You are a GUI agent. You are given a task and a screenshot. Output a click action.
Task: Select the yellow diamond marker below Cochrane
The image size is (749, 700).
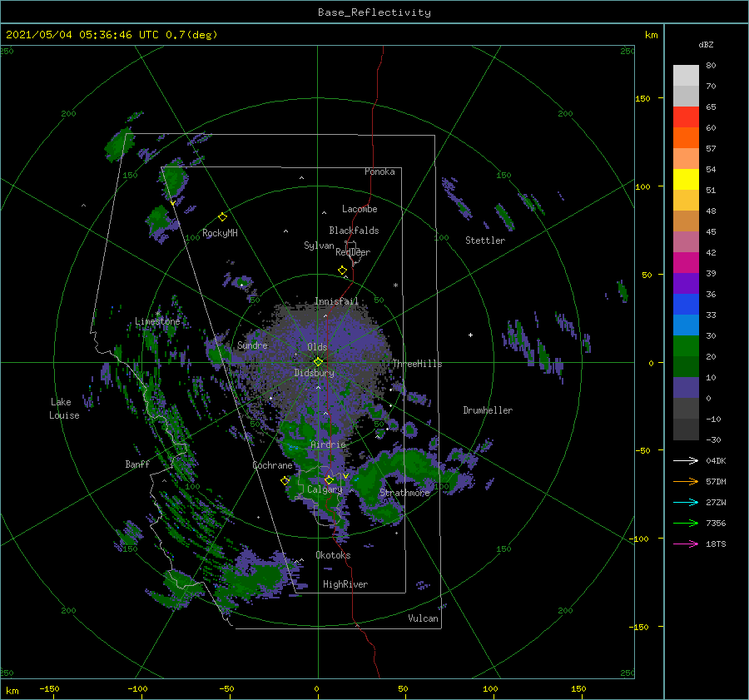click(285, 480)
